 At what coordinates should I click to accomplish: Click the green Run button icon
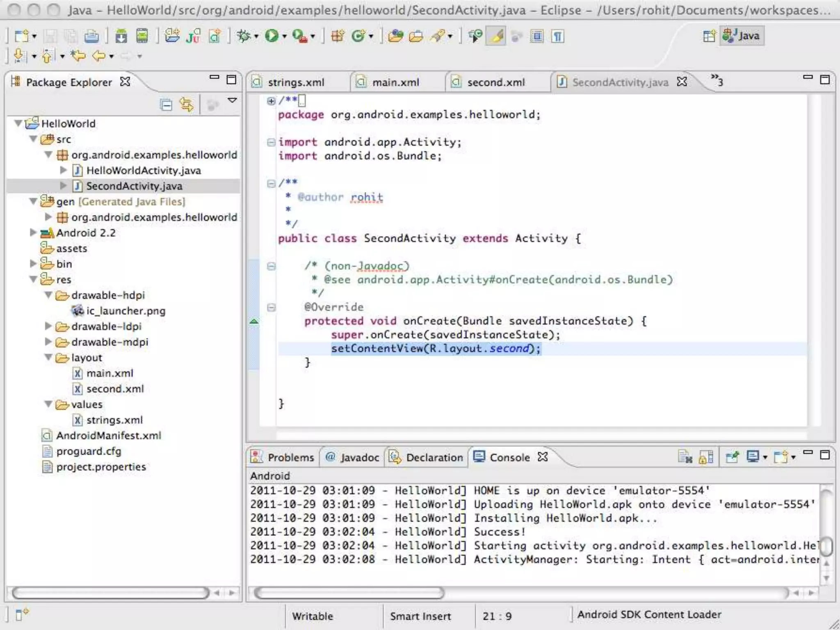click(271, 36)
